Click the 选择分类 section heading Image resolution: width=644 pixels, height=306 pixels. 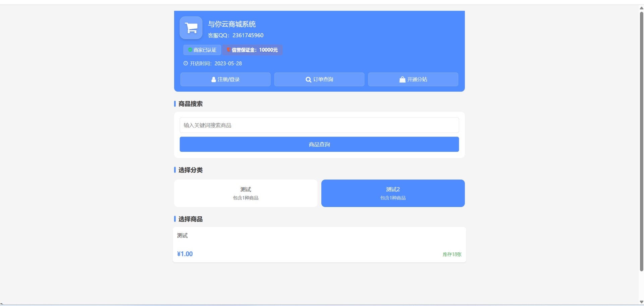pos(191,170)
